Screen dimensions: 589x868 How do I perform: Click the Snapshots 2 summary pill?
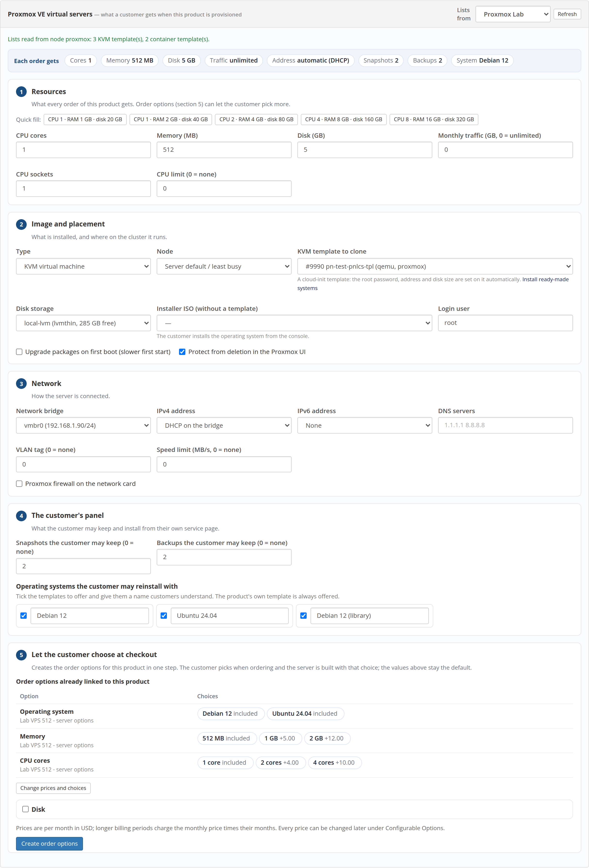(x=381, y=61)
